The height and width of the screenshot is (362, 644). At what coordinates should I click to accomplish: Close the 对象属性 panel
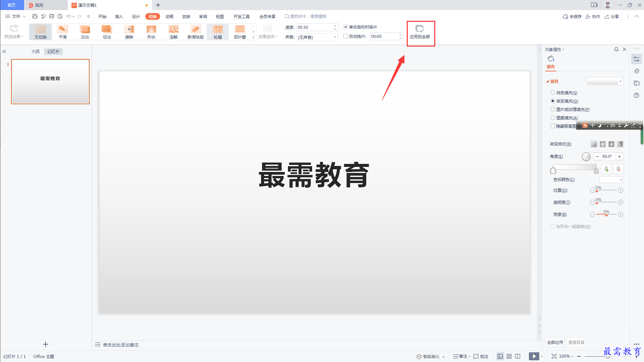(x=625, y=49)
